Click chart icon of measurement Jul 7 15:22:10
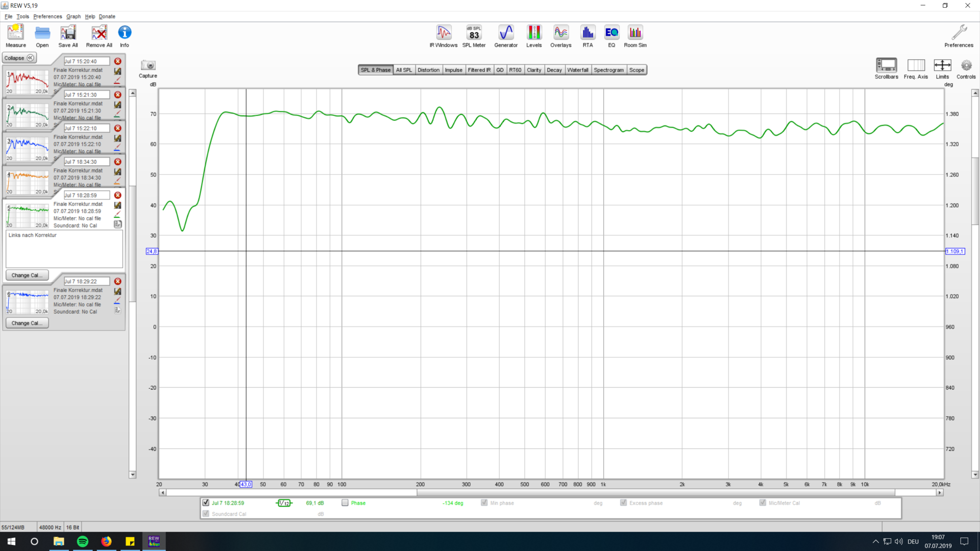The width and height of the screenshot is (980, 551). 117,138
